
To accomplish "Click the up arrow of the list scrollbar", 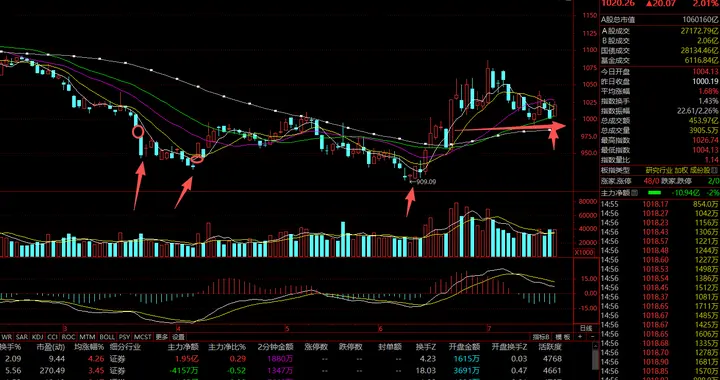I will pos(595,346).
